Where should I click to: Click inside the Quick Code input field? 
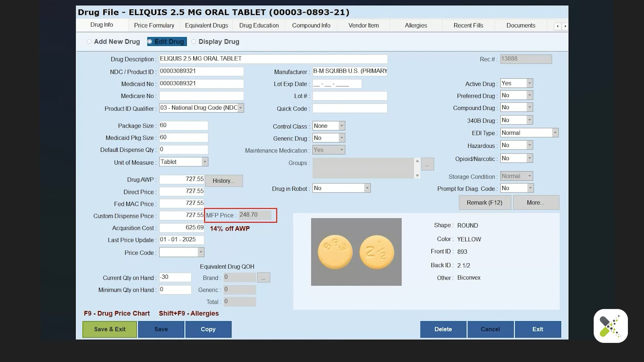pos(350,108)
